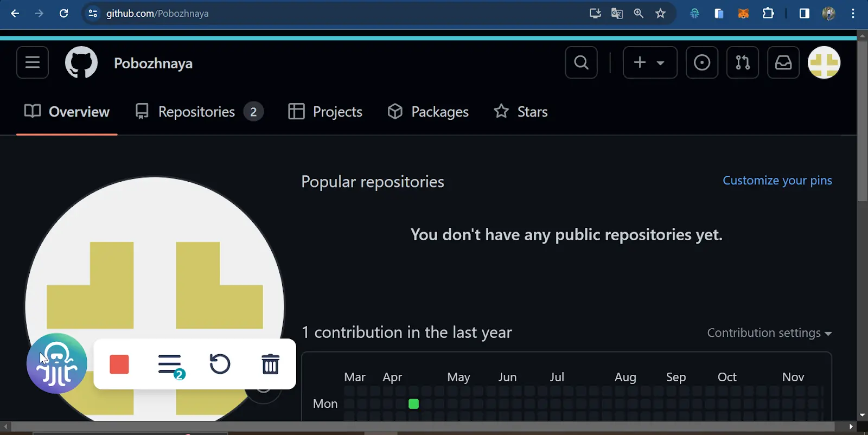The image size is (868, 435).
Task: Open the Notifications inbox icon
Action: 783,62
